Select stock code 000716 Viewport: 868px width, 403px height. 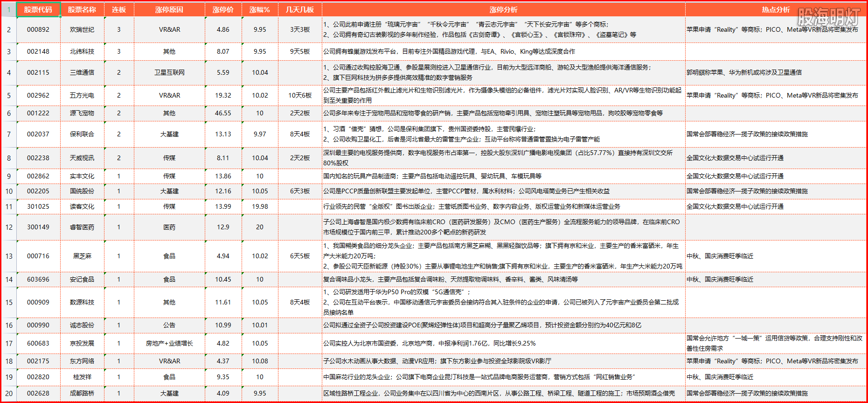[38, 256]
